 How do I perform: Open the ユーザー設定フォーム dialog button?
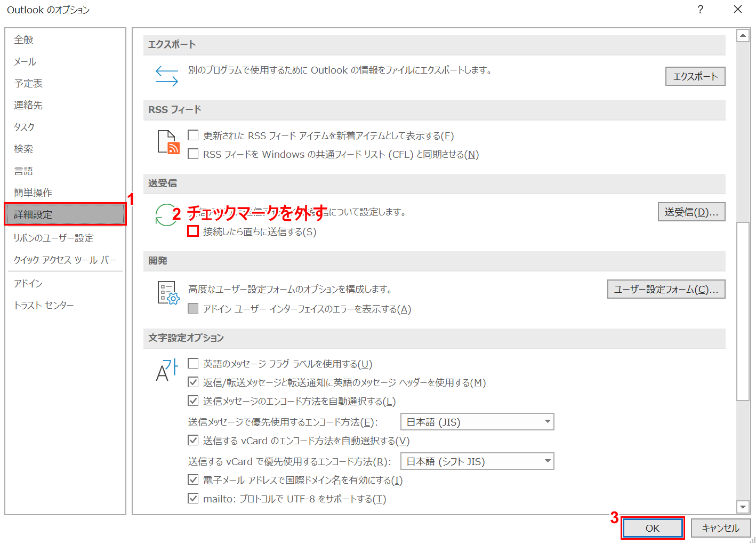(666, 289)
